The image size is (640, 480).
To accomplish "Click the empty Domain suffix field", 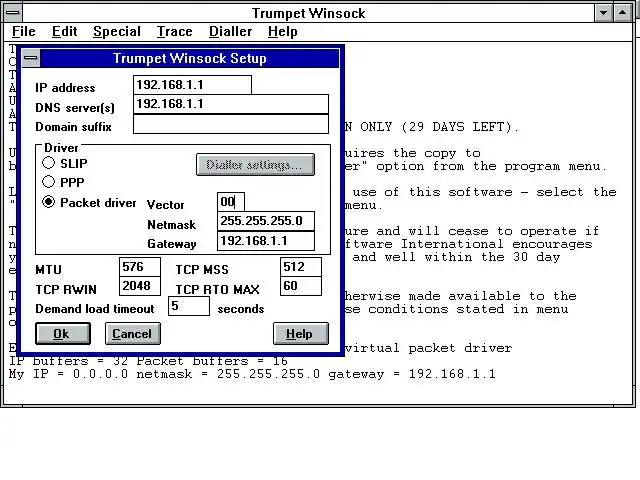I will tap(231, 124).
